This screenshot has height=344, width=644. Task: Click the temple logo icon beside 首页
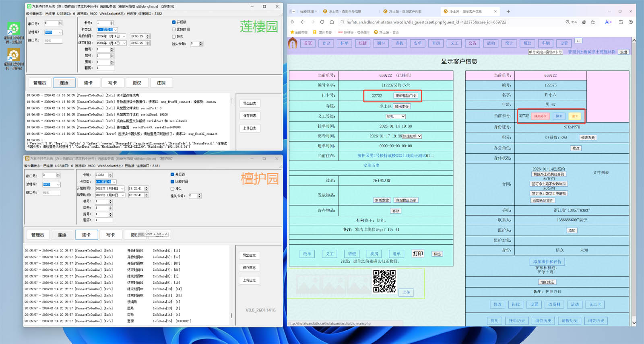tap(293, 43)
